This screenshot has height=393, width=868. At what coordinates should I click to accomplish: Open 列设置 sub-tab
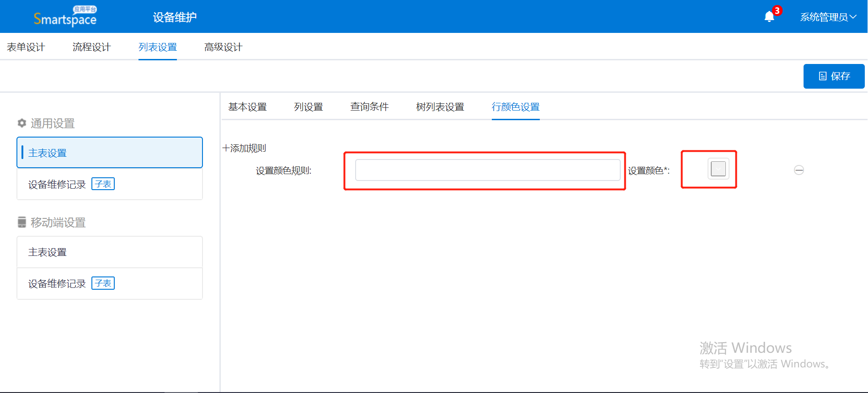309,107
